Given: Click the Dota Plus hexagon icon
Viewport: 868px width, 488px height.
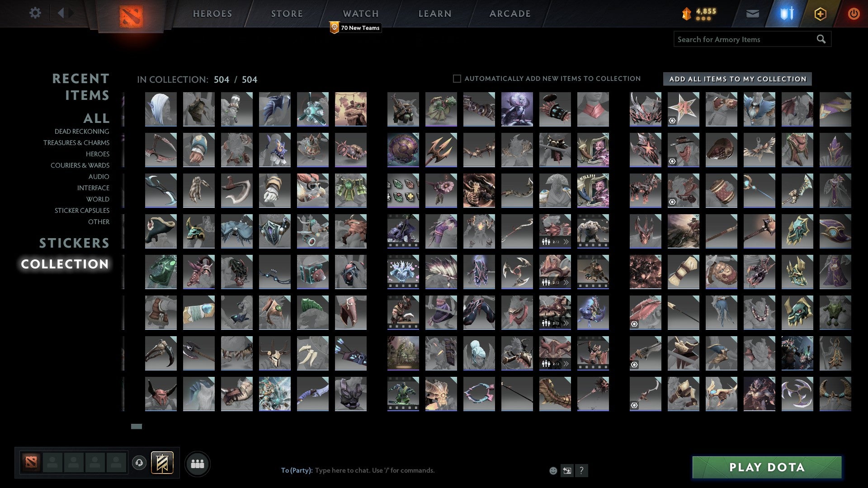Looking at the screenshot, I should (820, 14).
